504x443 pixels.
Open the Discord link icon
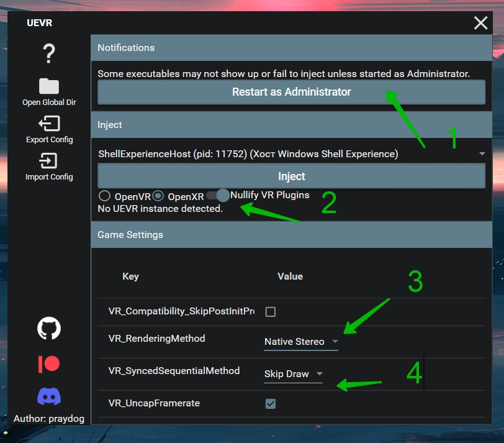tap(49, 396)
